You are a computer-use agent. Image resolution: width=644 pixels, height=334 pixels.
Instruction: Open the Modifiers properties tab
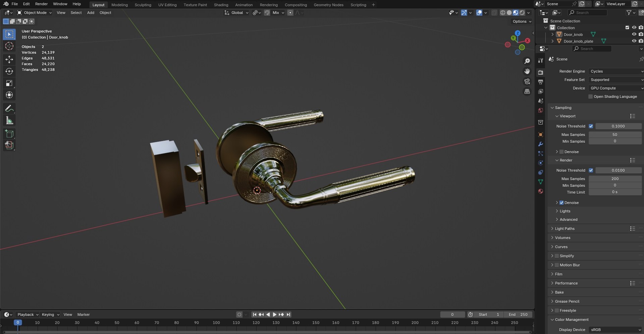540,144
